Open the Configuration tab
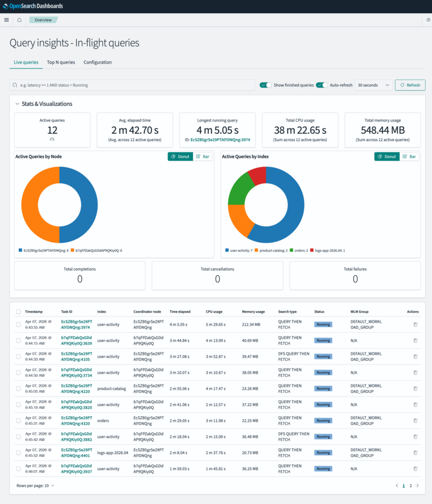The width and height of the screenshot is (432, 504). click(x=98, y=63)
